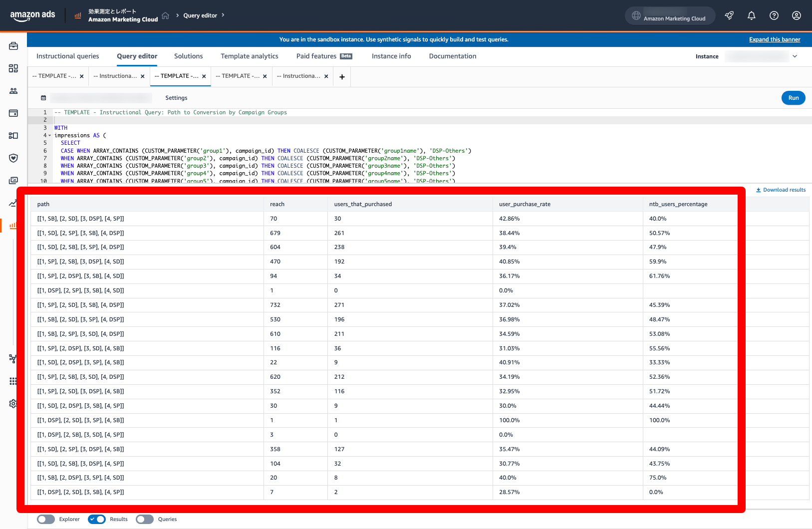Click the rocket launch icon in header
The width and height of the screenshot is (812, 529).
coord(729,15)
